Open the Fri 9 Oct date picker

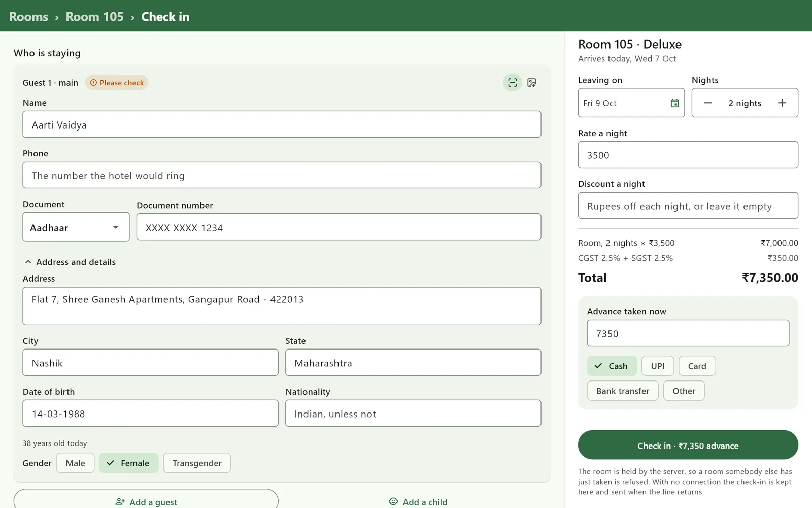(x=631, y=103)
